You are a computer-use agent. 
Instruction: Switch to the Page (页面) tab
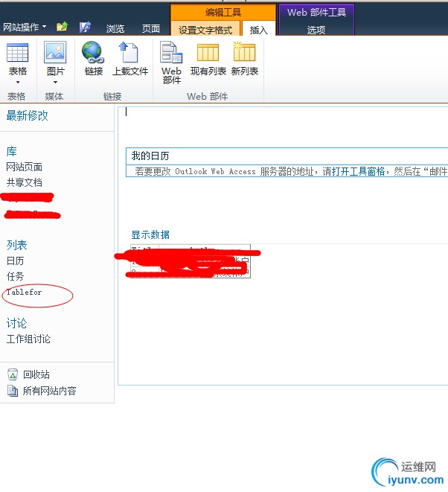pos(151,29)
